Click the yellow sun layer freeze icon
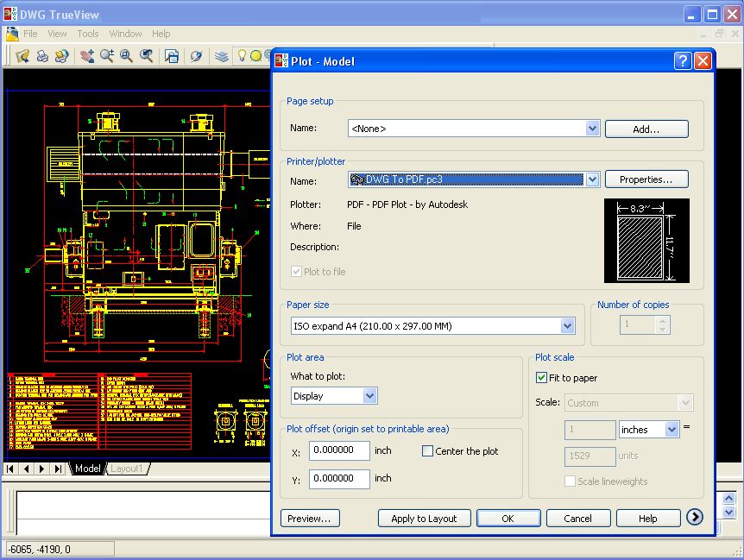The height and width of the screenshot is (560, 744). [x=255, y=56]
